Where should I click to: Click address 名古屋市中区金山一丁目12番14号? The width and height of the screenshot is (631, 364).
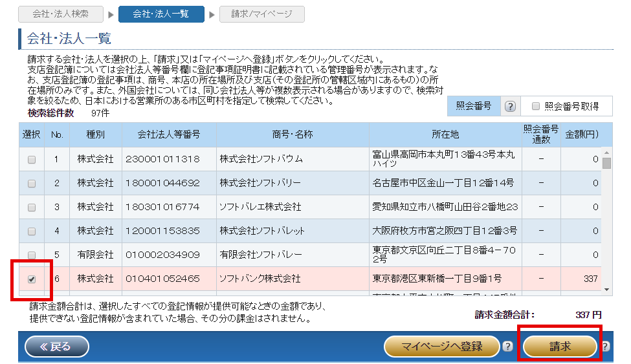click(x=443, y=183)
